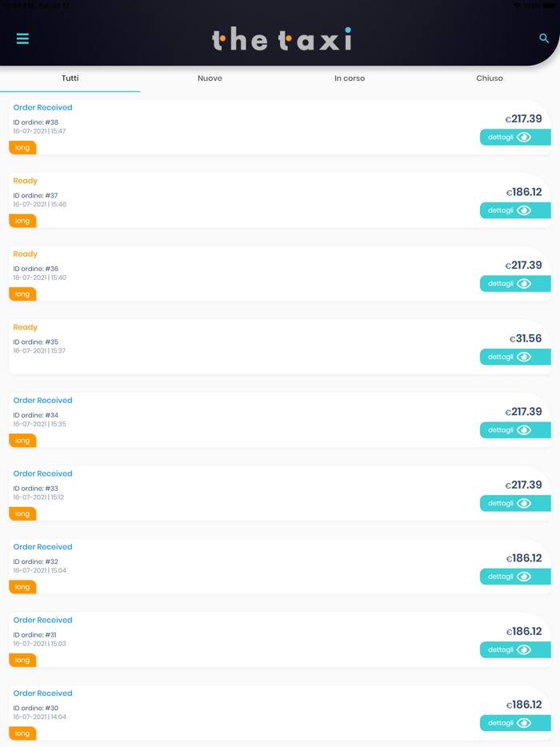
Task: Click eye icon for order #35
Action: coord(524,357)
